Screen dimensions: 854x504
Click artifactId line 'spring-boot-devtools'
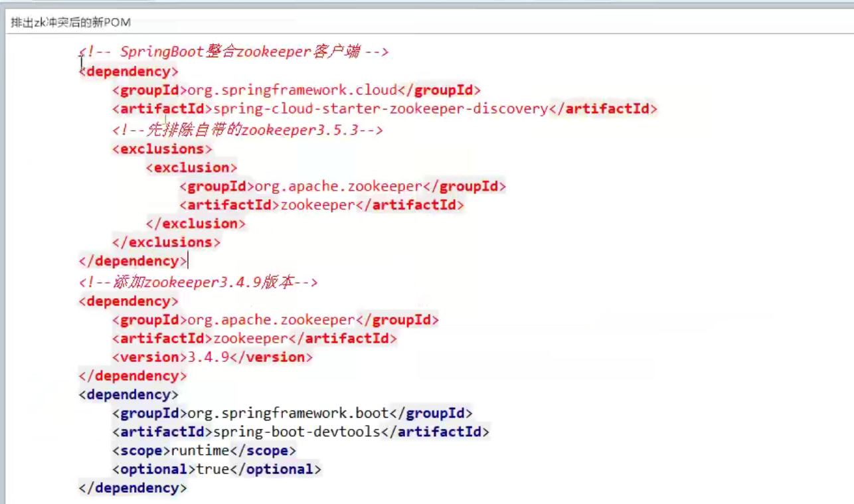click(301, 432)
